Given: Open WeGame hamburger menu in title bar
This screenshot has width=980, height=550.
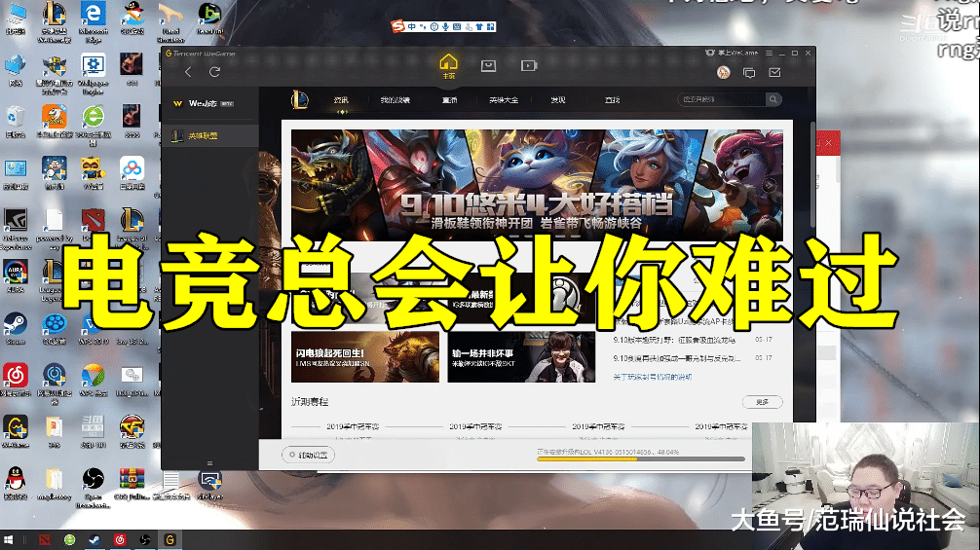Looking at the screenshot, I should point(770,54).
